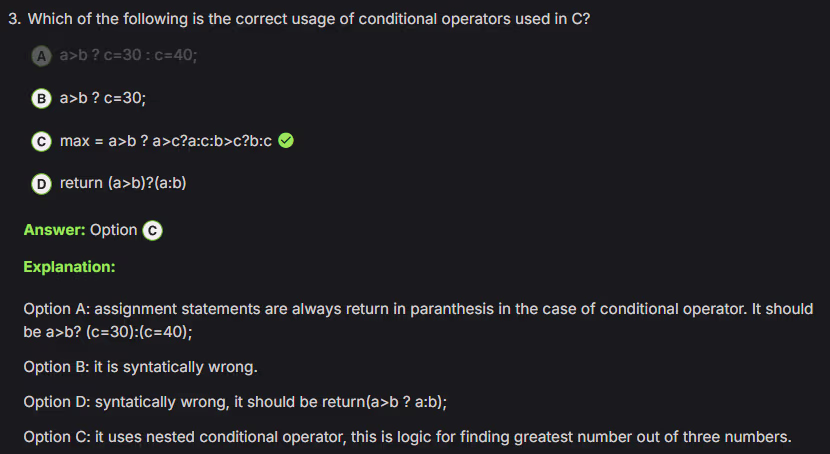This screenshot has height=454, width=830.
Task: Click the Option B syntactically wrong explanation
Action: 140,367
